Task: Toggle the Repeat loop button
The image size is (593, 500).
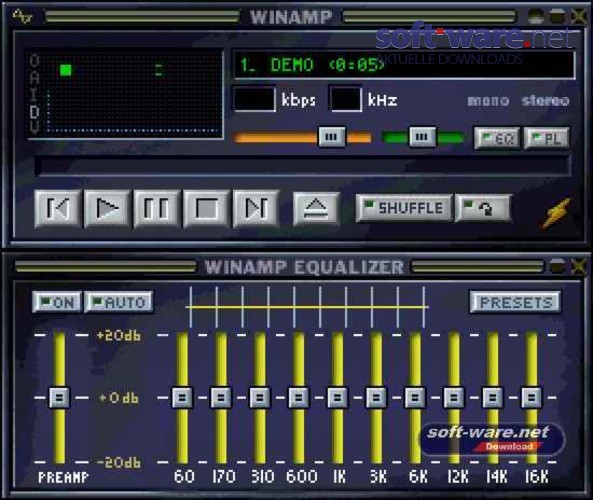Action: [483, 208]
